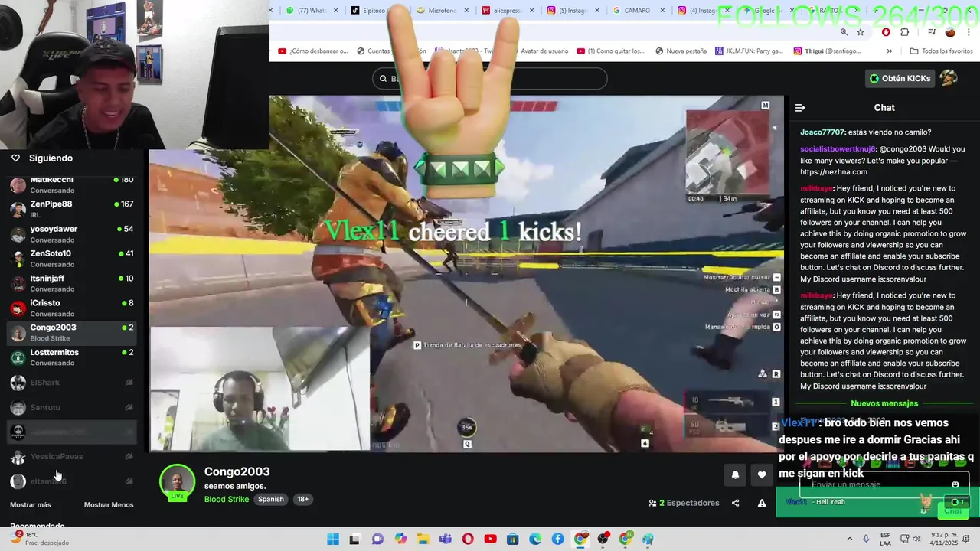Open offline Santutu channel in sidebar

pyautogui.click(x=71, y=407)
